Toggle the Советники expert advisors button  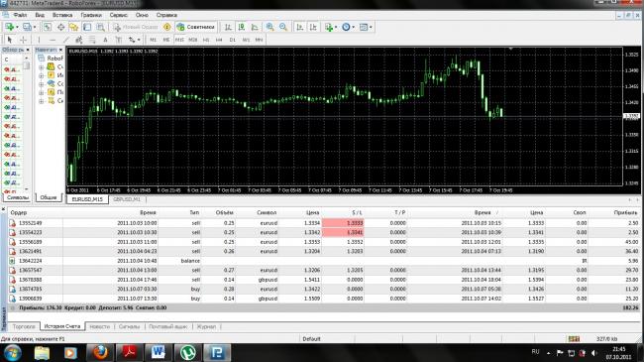click(196, 27)
